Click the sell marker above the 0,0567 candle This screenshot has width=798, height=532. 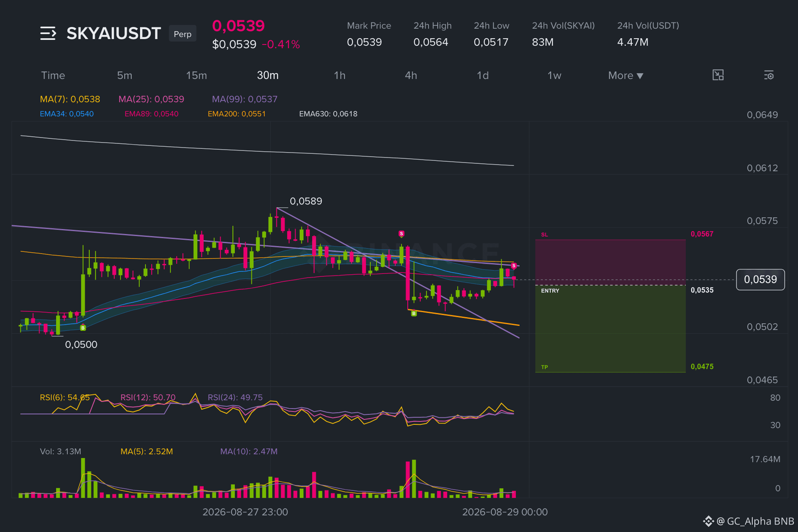point(401,234)
